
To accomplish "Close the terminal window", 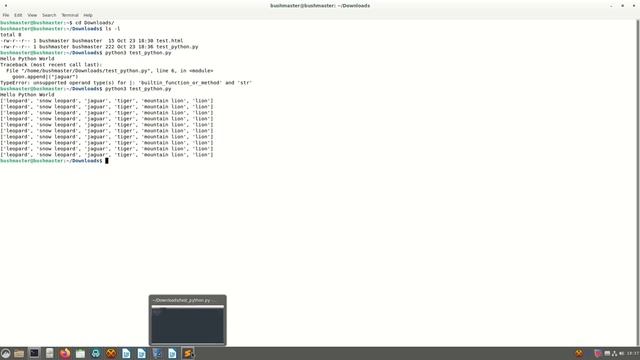I will coord(634,6).
